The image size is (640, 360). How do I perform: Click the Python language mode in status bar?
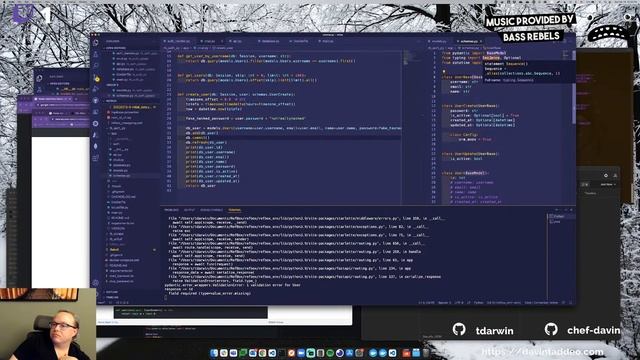pyautogui.click(x=478, y=303)
